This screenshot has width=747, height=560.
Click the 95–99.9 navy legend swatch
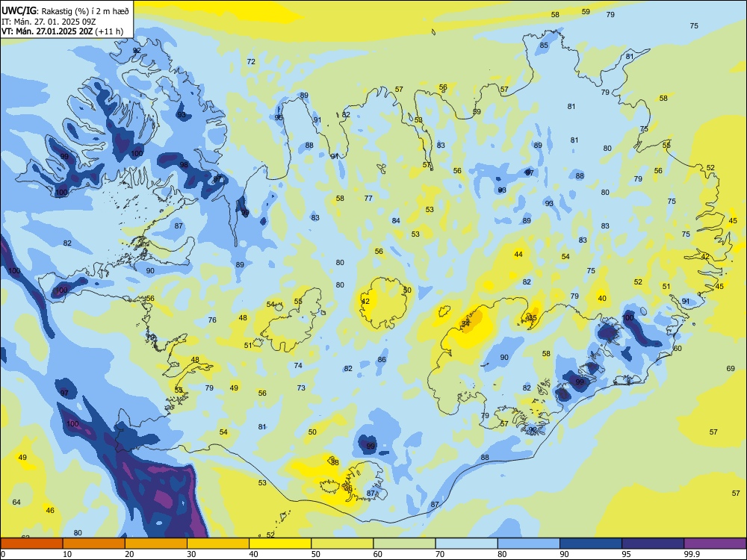[653, 544]
